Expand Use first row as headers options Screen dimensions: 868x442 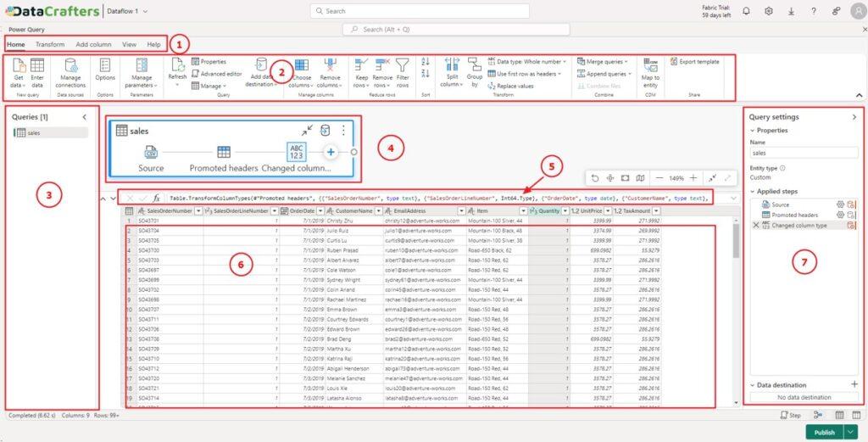(x=524, y=74)
